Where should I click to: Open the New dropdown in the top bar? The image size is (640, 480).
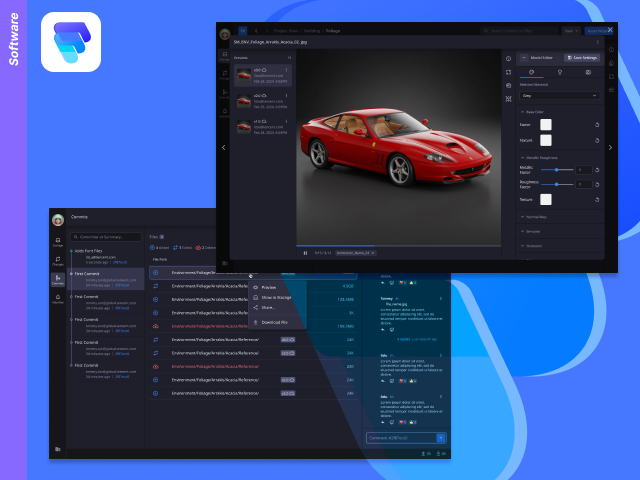click(571, 31)
